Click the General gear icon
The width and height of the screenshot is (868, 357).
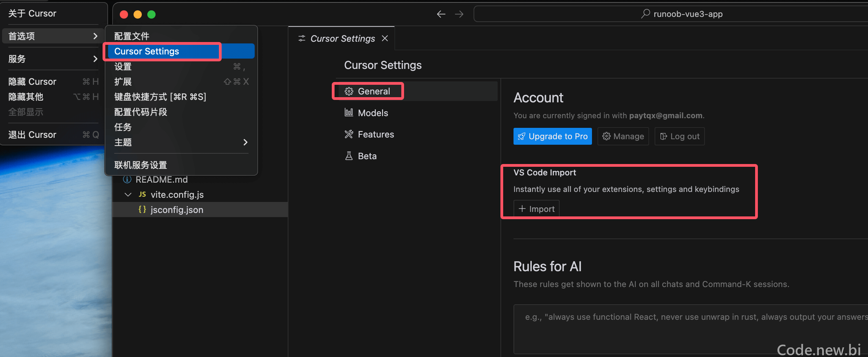349,91
